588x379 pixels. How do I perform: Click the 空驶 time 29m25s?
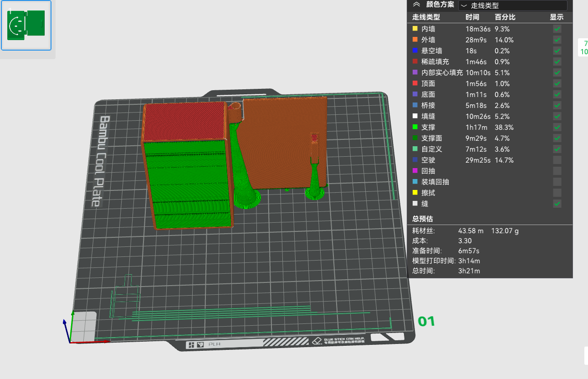[478, 160]
